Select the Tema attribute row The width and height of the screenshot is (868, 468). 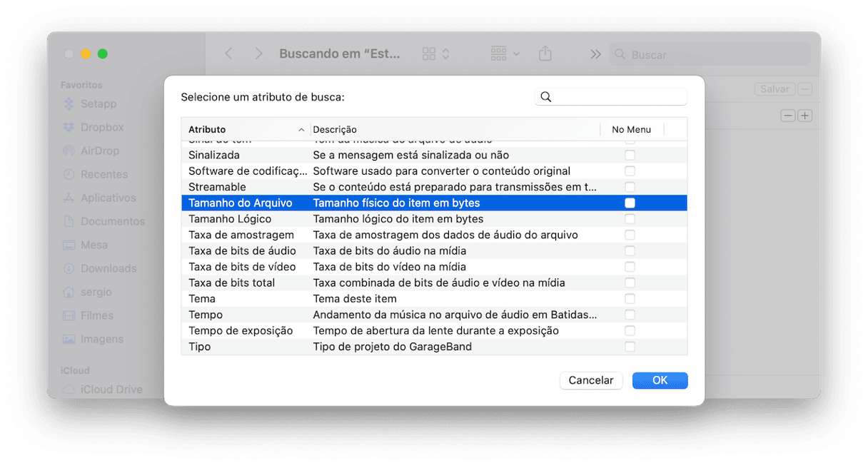434,299
